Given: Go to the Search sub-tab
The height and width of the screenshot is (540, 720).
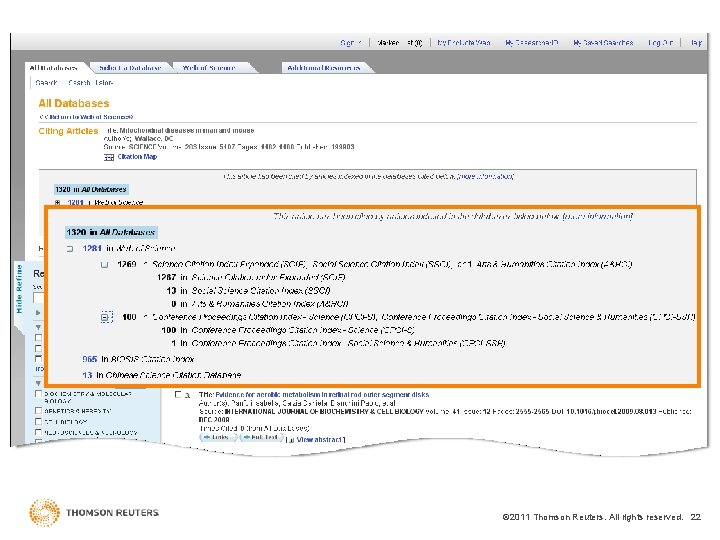Looking at the screenshot, I should (x=46, y=83).
